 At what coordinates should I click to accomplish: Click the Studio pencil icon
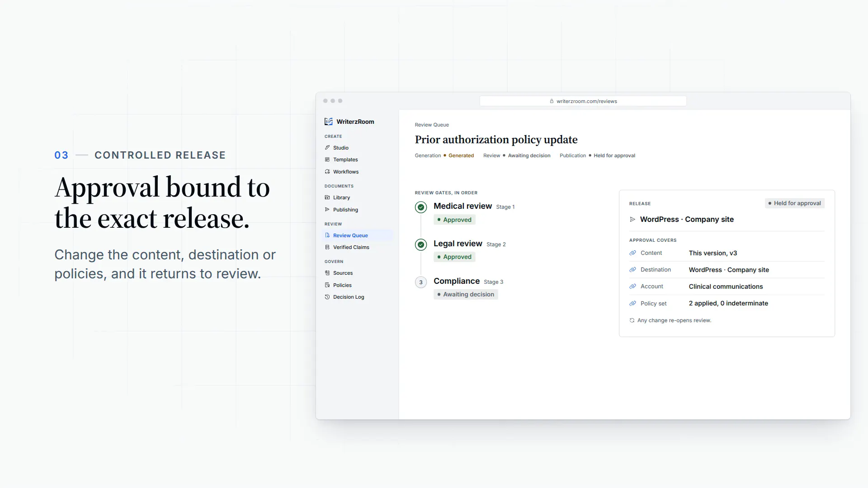coord(327,148)
